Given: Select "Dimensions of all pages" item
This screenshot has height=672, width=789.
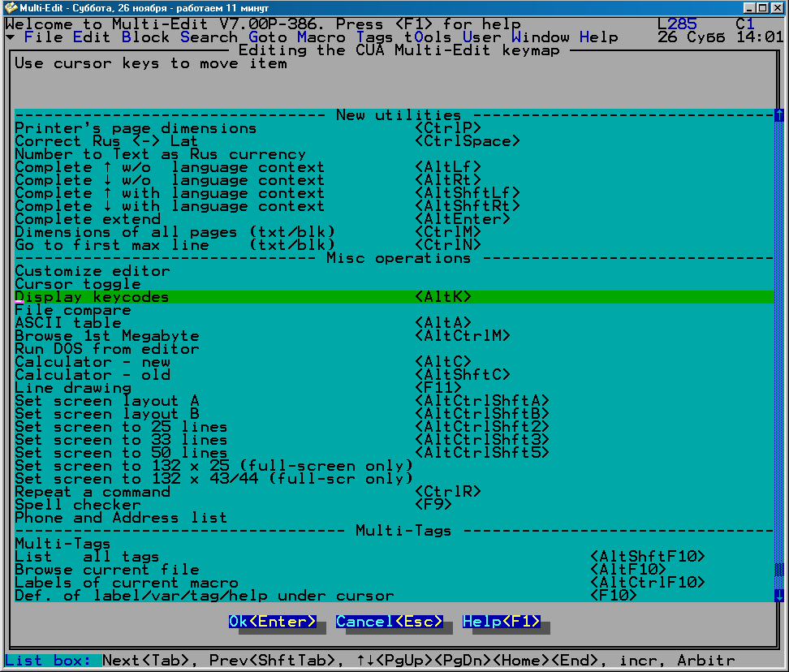Looking at the screenshot, I should click(x=394, y=232).
